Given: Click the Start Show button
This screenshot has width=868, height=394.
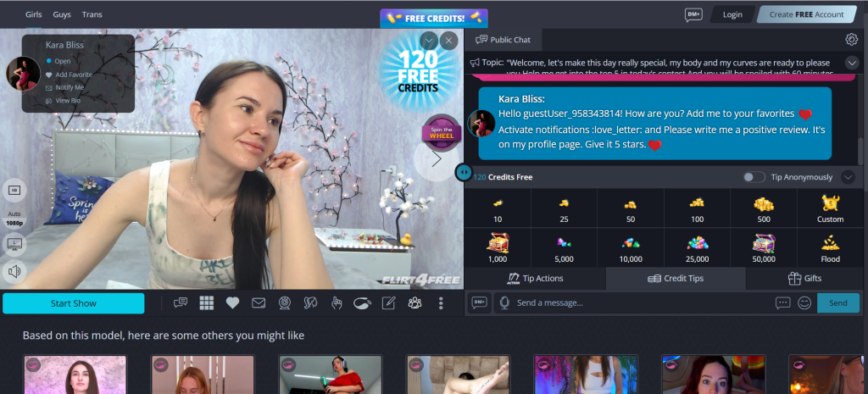Looking at the screenshot, I should (x=74, y=303).
